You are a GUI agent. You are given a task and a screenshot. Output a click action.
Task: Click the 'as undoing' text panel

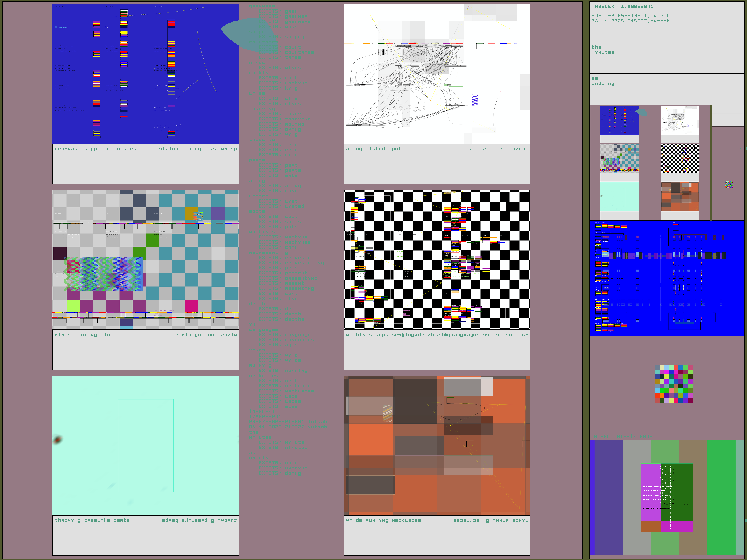pos(666,89)
